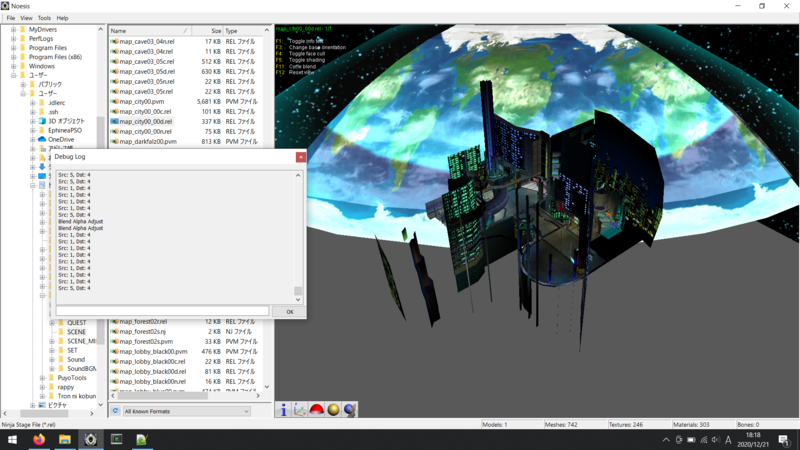The width and height of the screenshot is (800, 450).
Task: Click the MyDrivers folder icon
Action: [23, 30]
